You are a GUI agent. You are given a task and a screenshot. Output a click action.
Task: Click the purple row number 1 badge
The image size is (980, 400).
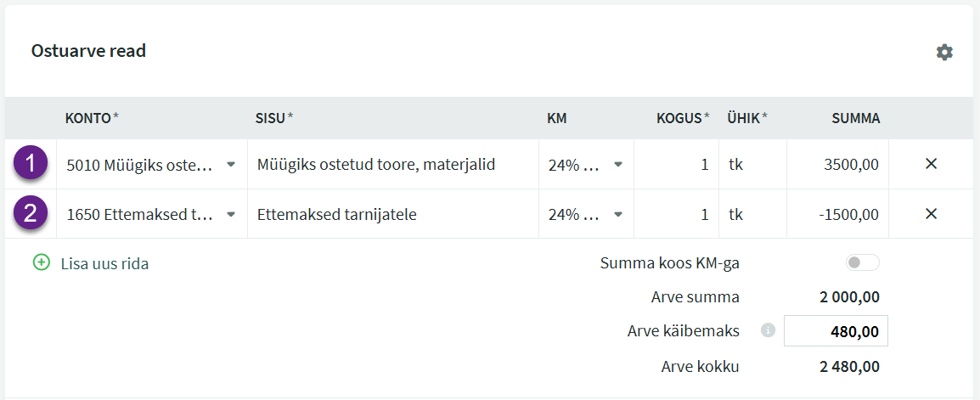[x=31, y=164]
